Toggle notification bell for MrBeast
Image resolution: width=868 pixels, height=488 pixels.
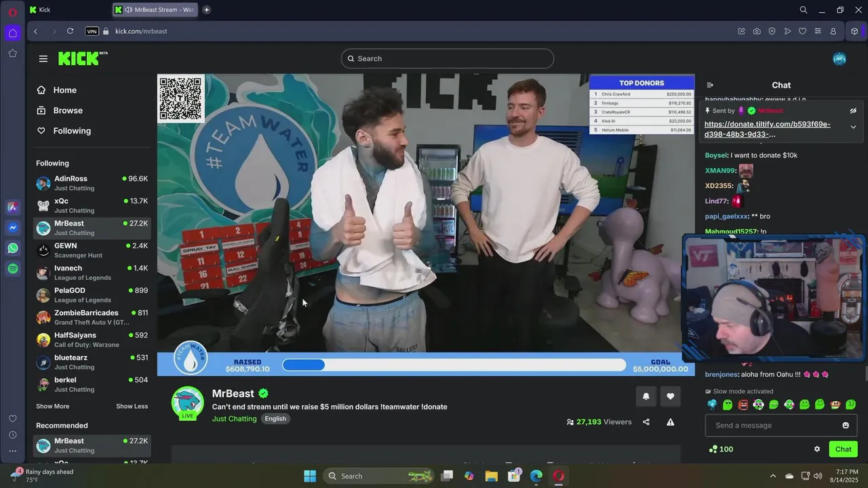coord(646,396)
